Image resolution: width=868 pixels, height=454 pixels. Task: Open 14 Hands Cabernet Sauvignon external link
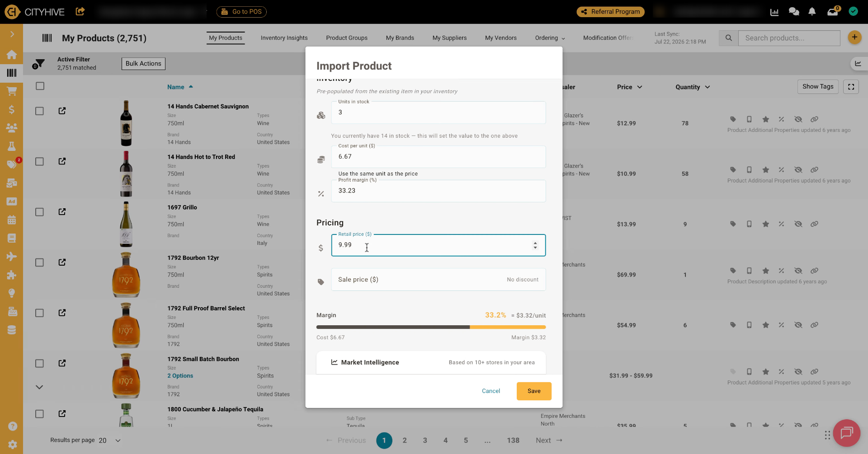[62, 111]
